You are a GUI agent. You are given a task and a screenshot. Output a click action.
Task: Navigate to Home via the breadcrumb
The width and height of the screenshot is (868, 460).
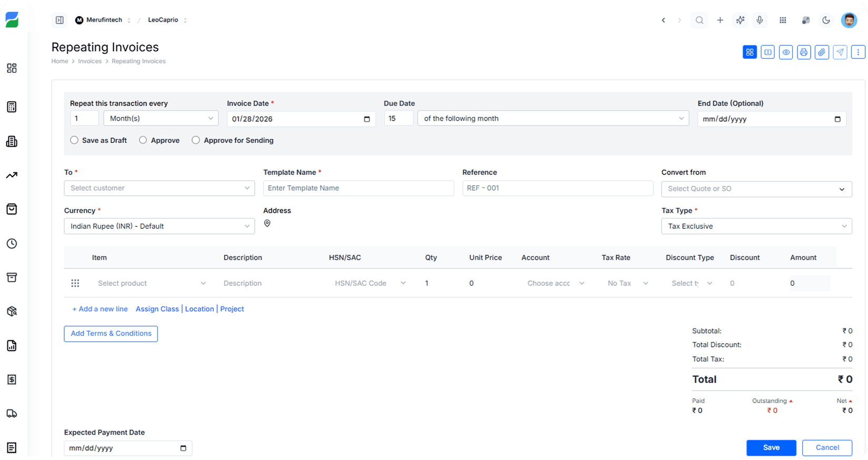(x=59, y=61)
